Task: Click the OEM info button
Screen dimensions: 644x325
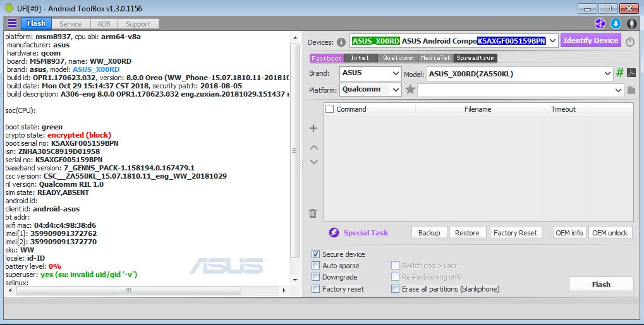Action: click(x=569, y=233)
